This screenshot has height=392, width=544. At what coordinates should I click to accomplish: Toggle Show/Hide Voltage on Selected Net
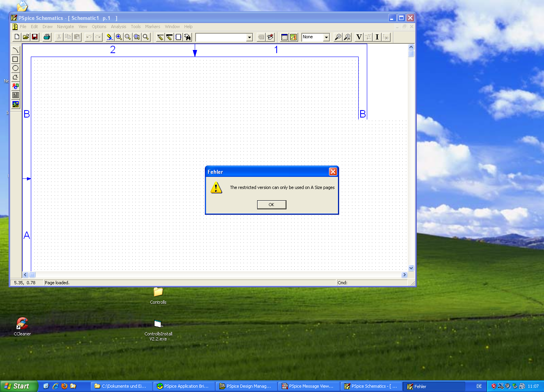[368, 37]
